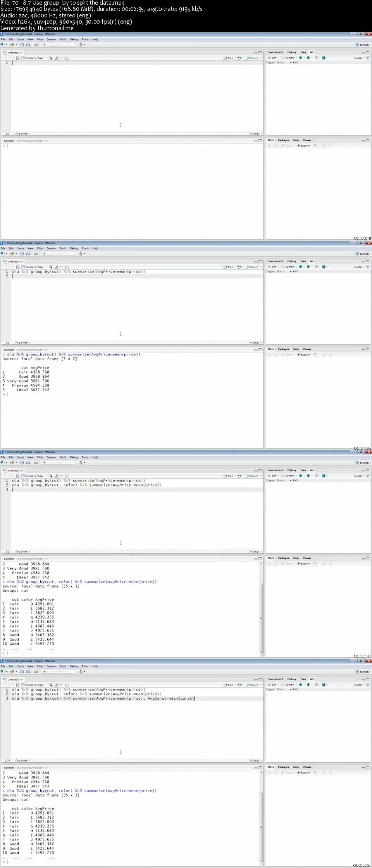The width and height of the screenshot is (372, 868).
Task: Switch to Packages tab in 00:01:02 frame
Action: pos(283,349)
